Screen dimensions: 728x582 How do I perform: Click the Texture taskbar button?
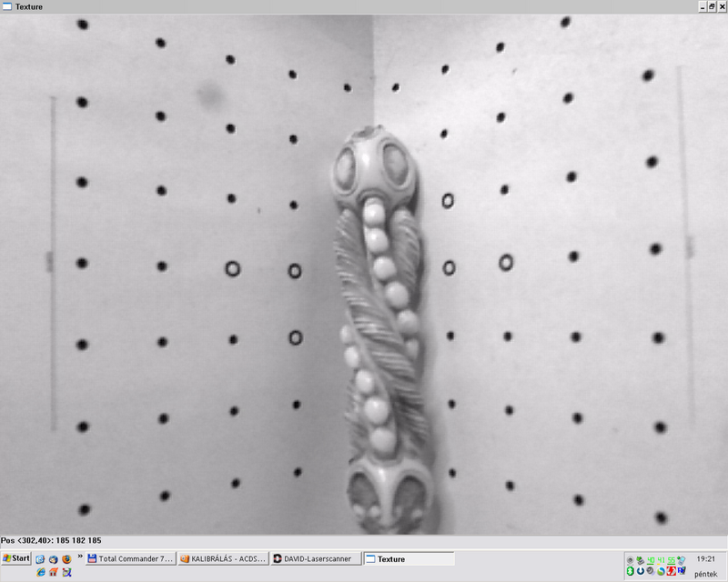click(x=409, y=558)
